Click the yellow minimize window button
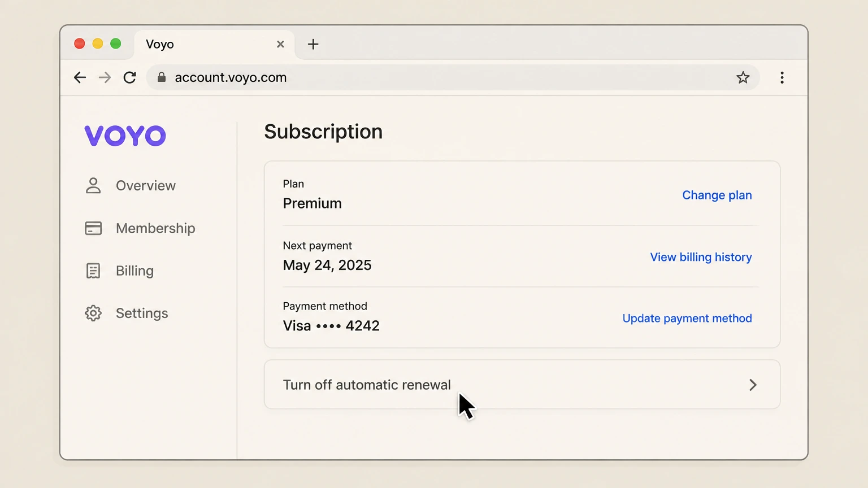 (98, 43)
